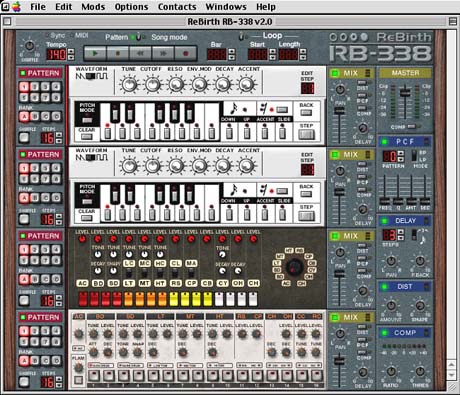Click the Tune knob on top bassline synth

pos(129,84)
